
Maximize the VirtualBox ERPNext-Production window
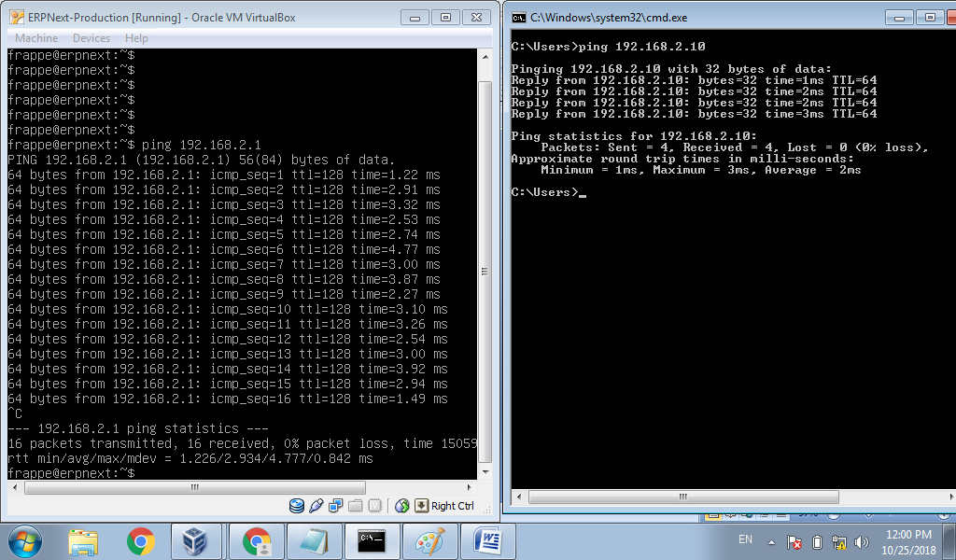(x=445, y=18)
